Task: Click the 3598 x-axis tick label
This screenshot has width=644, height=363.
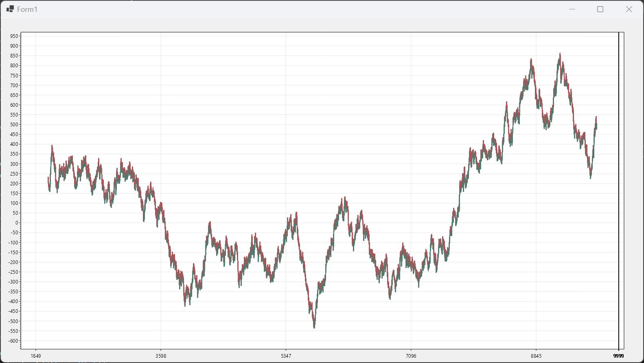Action: (161, 356)
